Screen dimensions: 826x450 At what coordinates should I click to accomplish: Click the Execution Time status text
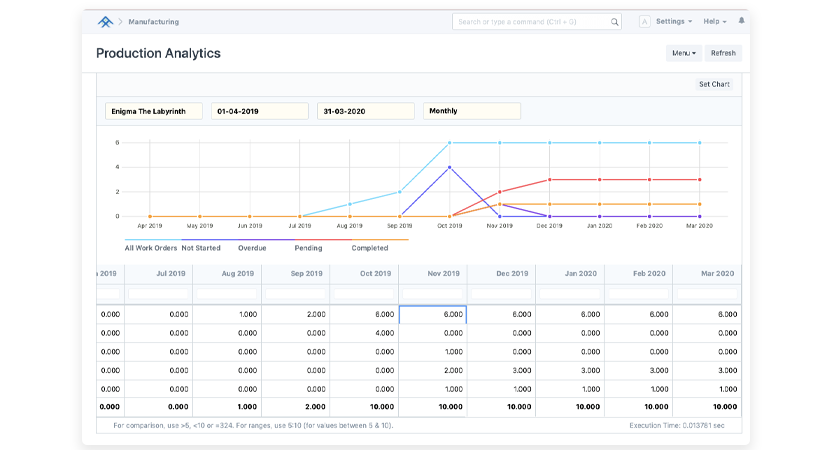(x=676, y=425)
